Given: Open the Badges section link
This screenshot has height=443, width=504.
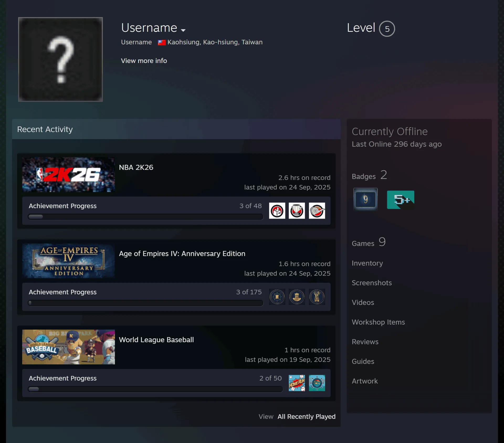Looking at the screenshot, I should click(x=369, y=175).
